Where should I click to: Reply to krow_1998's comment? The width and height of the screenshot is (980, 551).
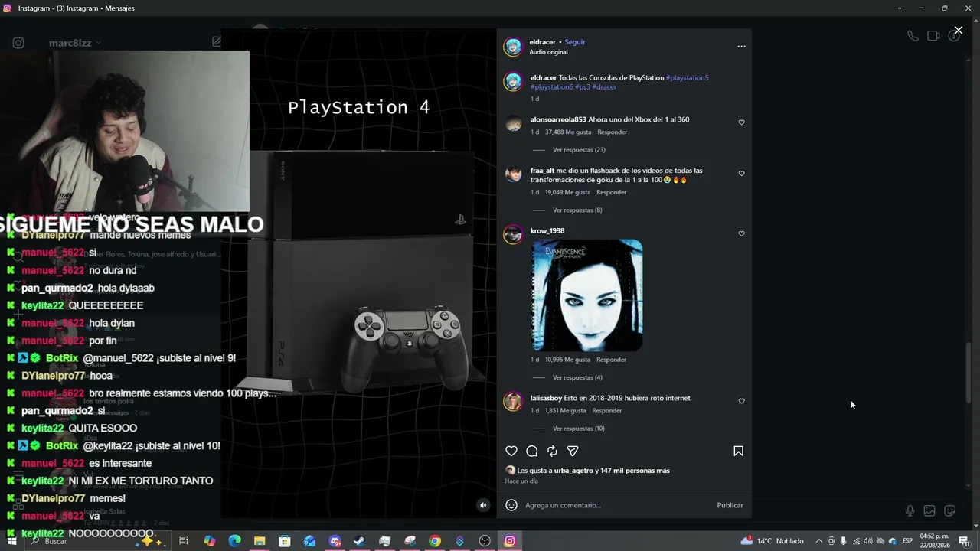pos(611,360)
